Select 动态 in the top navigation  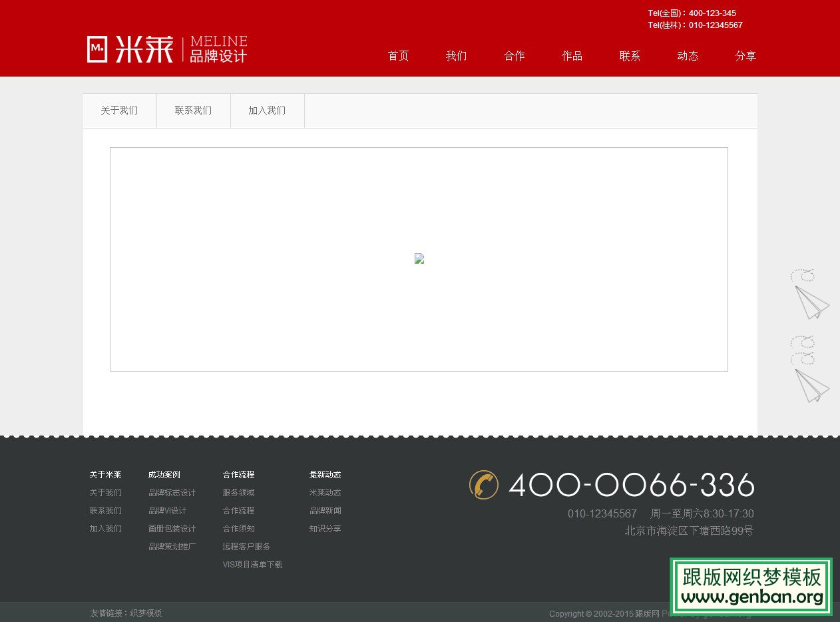[688, 56]
